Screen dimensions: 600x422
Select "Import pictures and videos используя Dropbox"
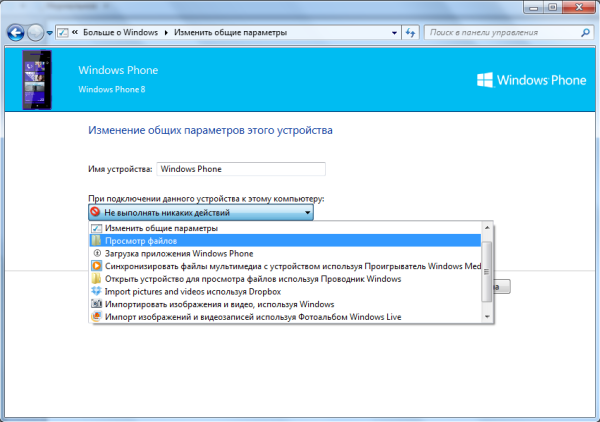[x=285, y=292]
